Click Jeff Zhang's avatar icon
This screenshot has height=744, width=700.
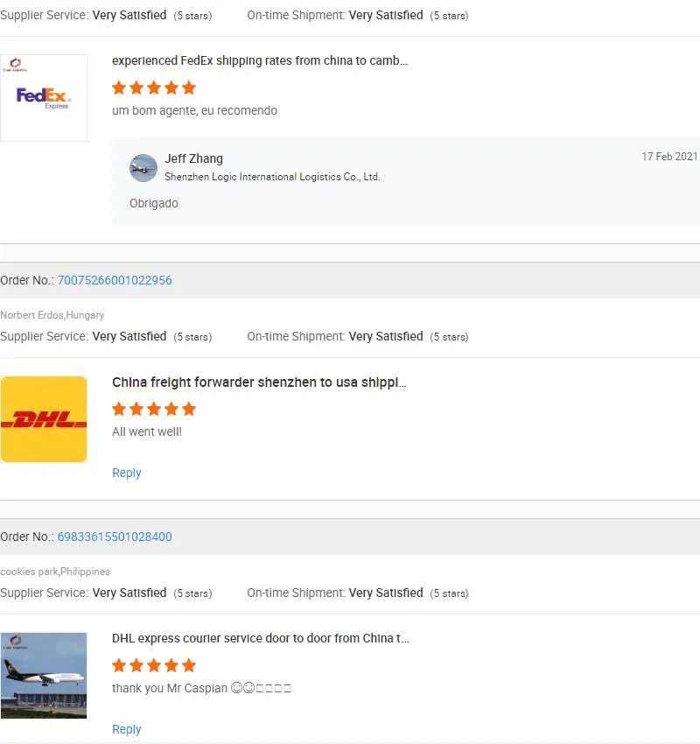pyautogui.click(x=143, y=167)
